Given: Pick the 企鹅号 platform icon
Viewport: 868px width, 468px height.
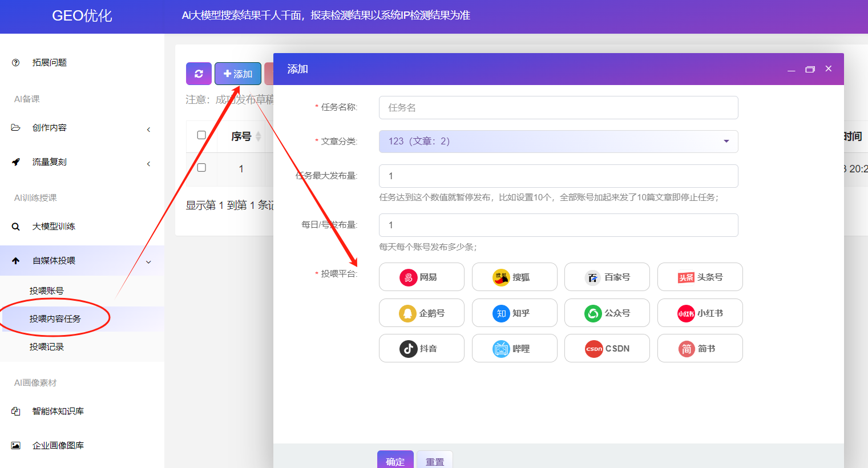Looking at the screenshot, I should coord(421,313).
